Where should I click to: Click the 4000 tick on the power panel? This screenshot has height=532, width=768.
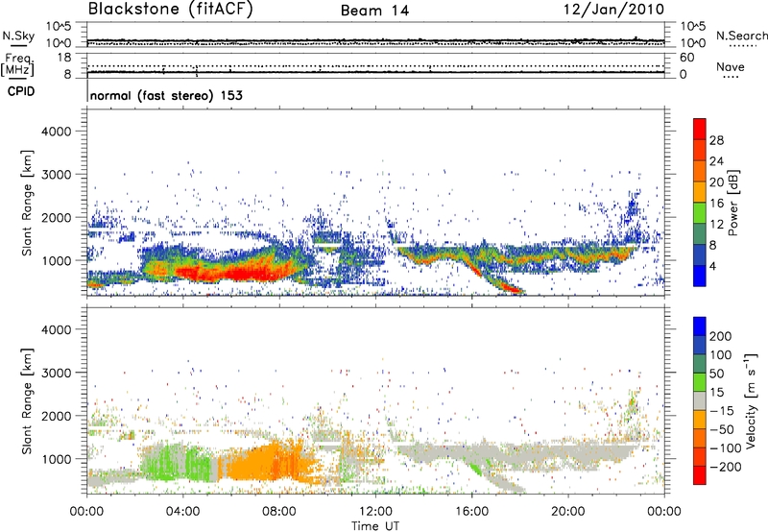(x=56, y=132)
